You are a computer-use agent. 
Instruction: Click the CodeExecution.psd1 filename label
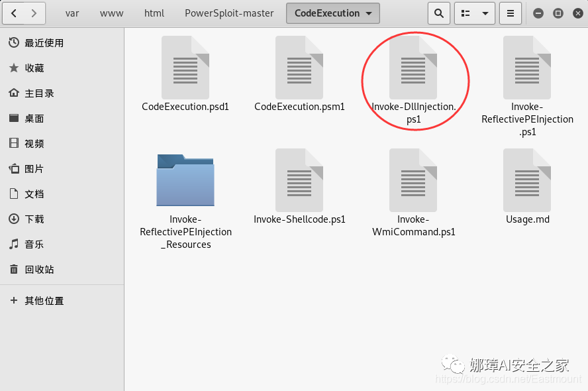tap(185, 107)
